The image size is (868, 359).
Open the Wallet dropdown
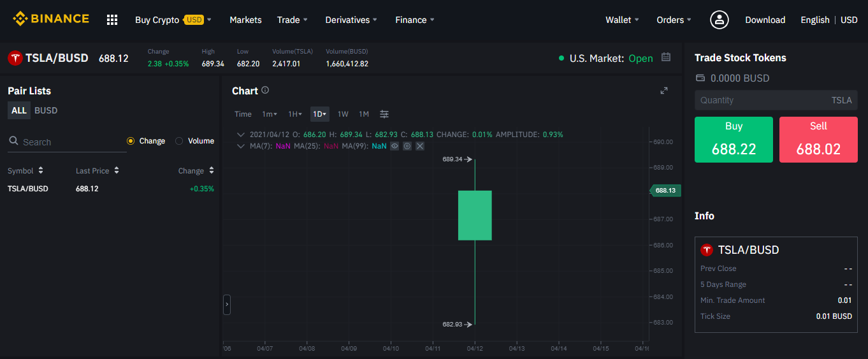(x=622, y=20)
